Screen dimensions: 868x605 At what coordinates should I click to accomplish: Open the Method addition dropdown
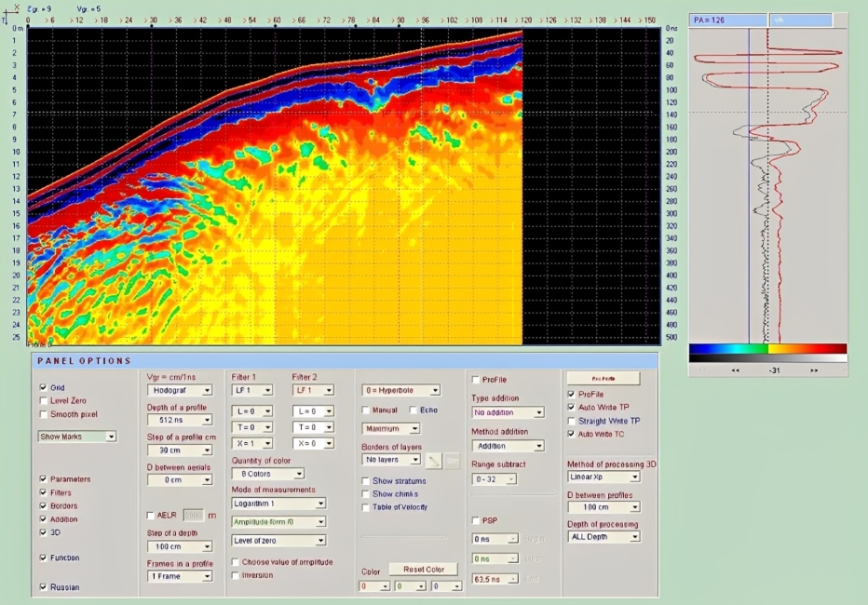(x=509, y=446)
